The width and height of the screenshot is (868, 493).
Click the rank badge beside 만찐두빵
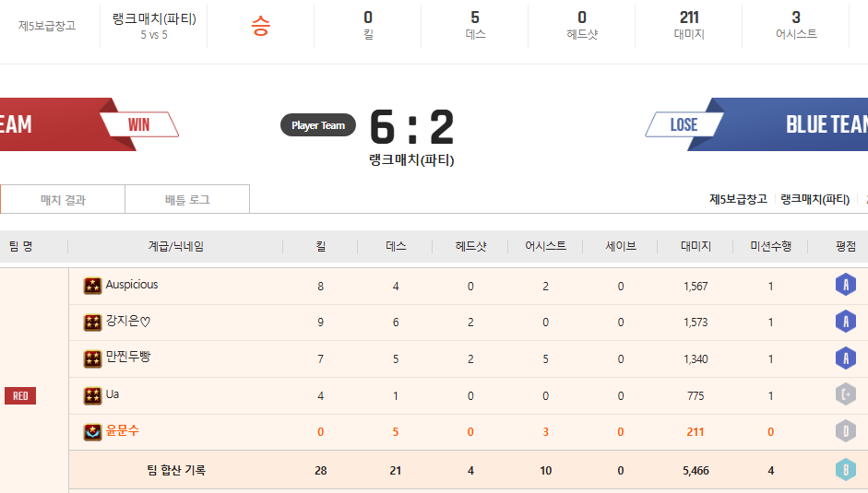click(x=92, y=358)
